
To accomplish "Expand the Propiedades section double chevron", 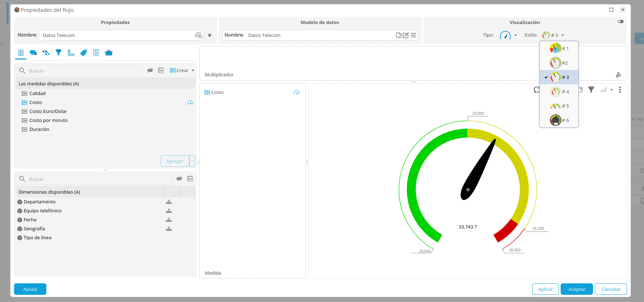I will (209, 35).
